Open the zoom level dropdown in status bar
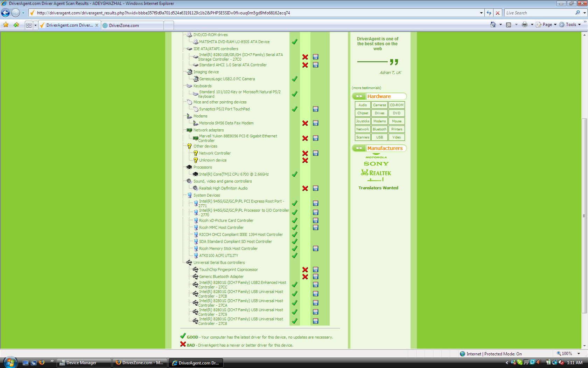This screenshot has width=588, height=368. [x=579, y=354]
